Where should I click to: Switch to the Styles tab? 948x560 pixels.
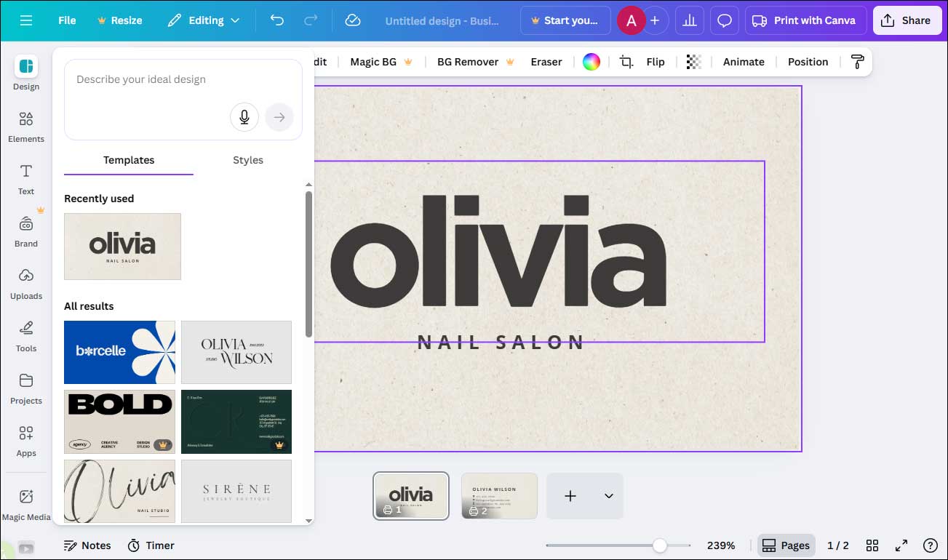tap(247, 160)
